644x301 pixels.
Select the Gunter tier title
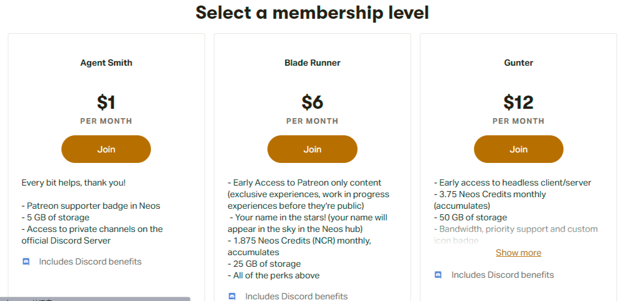[x=518, y=63]
